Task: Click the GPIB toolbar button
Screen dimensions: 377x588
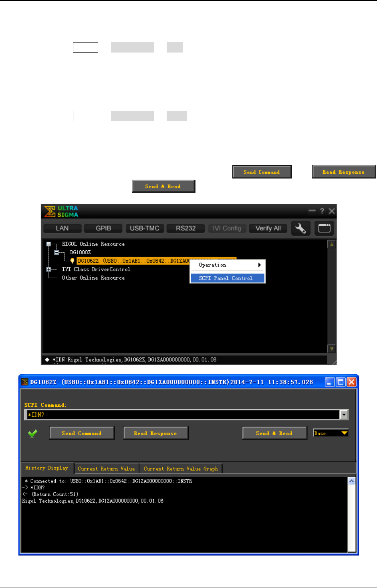Action: coord(103,228)
